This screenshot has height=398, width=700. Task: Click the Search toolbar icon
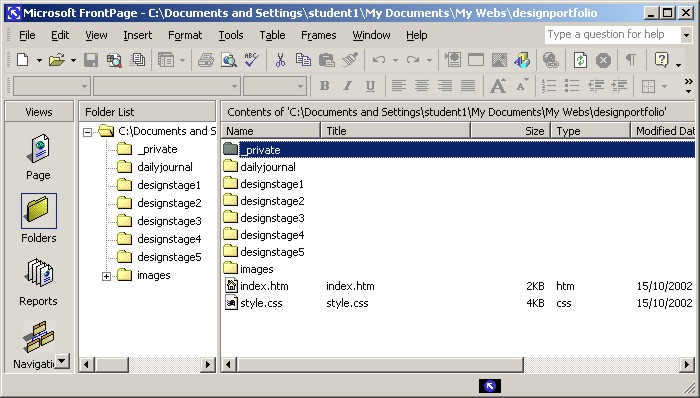[114, 60]
